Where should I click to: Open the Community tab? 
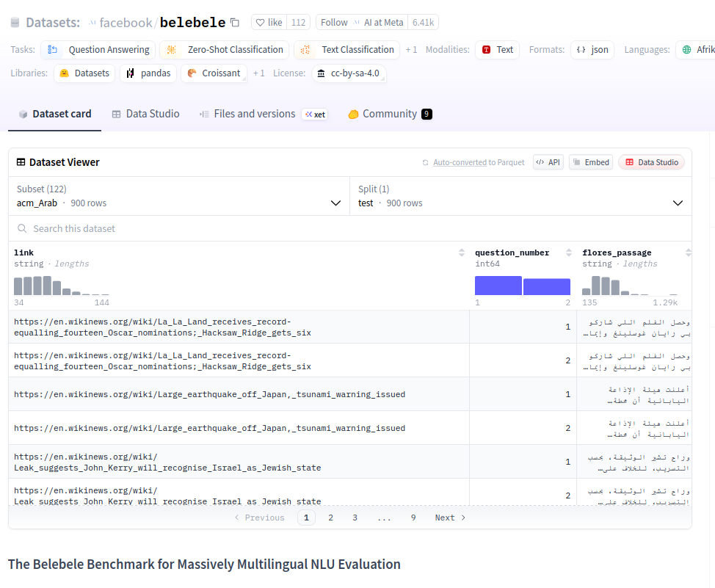click(x=390, y=114)
